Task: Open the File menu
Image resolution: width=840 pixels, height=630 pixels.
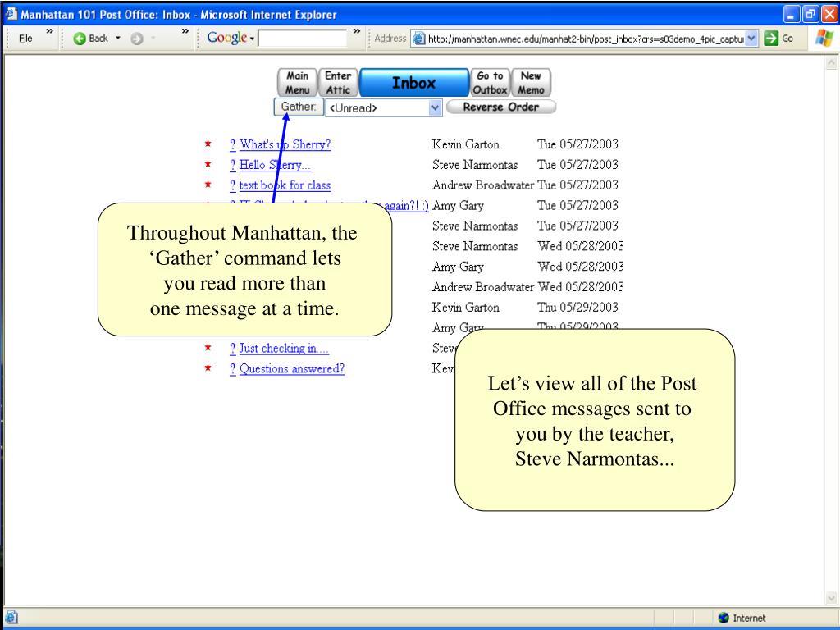Action: (x=25, y=39)
